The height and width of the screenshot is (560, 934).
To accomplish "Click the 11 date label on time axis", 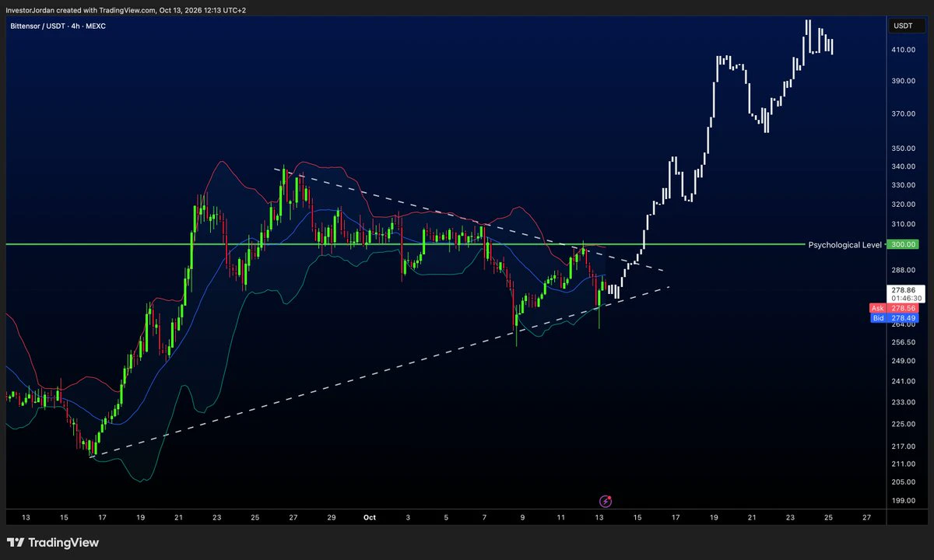I will click(x=560, y=516).
